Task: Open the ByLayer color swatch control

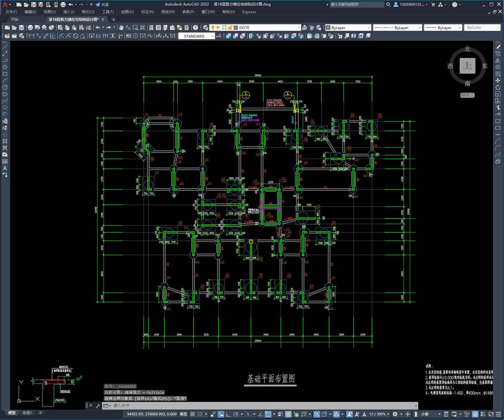Action: pyautogui.click(x=348, y=28)
